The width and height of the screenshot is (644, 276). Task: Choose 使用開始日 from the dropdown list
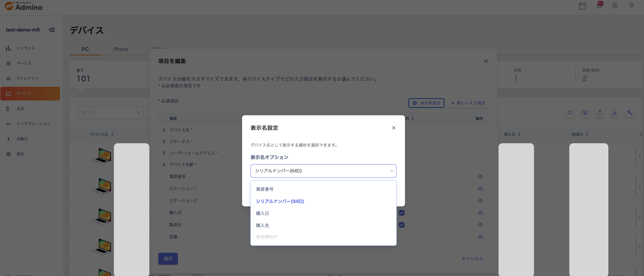[x=324, y=237]
